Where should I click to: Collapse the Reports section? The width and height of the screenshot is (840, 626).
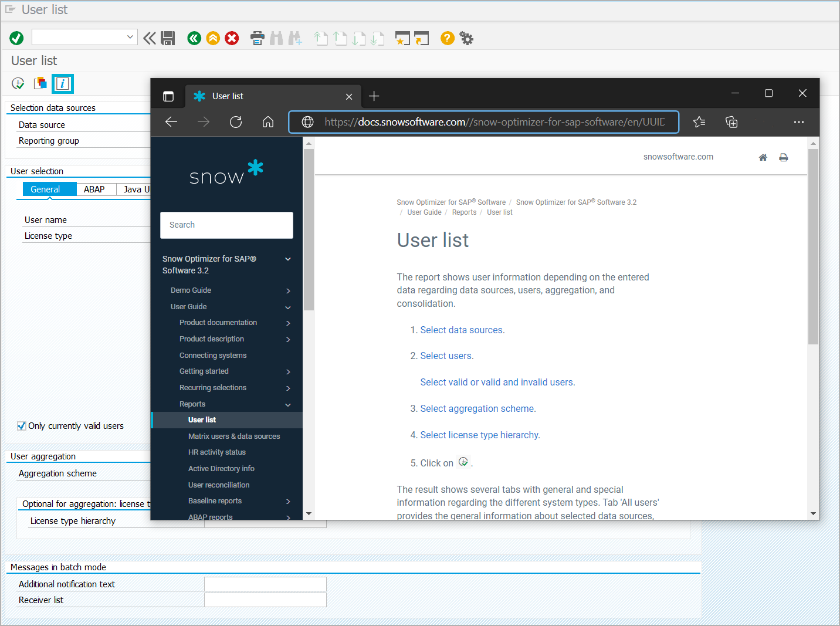[288, 405]
